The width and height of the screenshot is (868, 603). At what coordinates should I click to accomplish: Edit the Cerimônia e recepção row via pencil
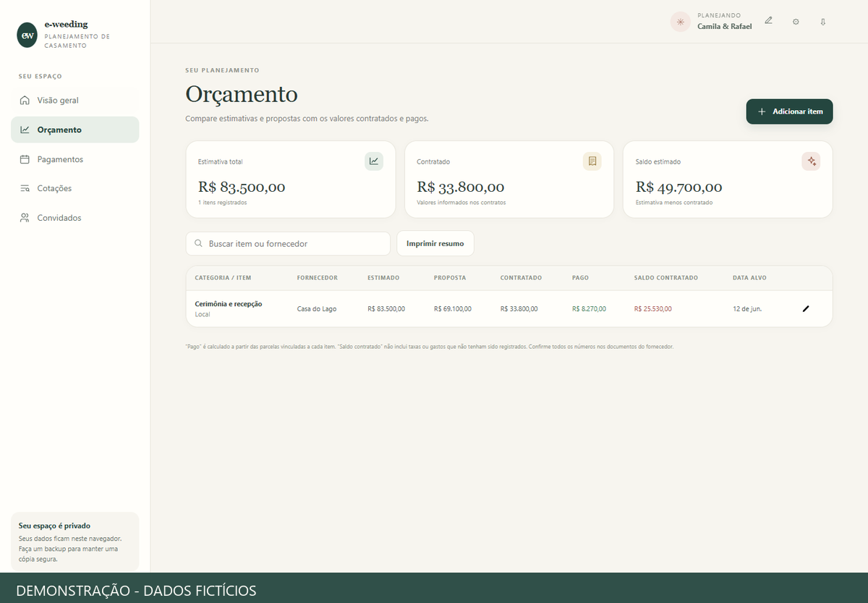(x=806, y=309)
